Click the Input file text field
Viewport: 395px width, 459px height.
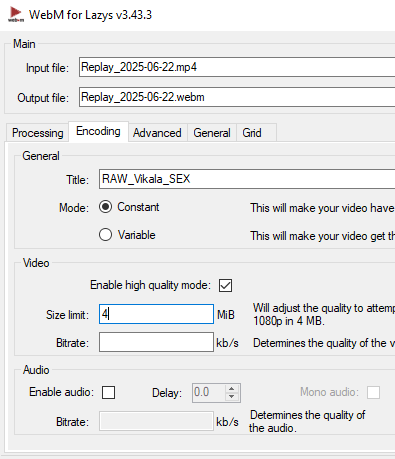point(237,67)
